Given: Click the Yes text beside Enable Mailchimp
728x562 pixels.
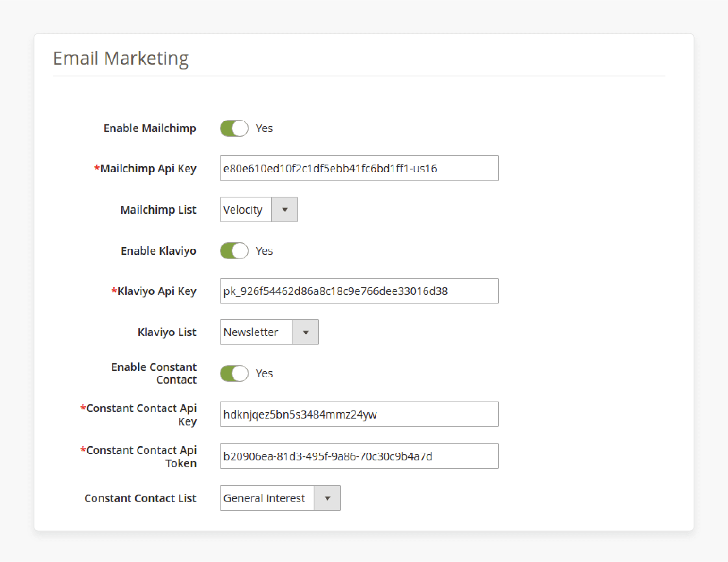Looking at the screenshot, I should [x=264, y=128].
